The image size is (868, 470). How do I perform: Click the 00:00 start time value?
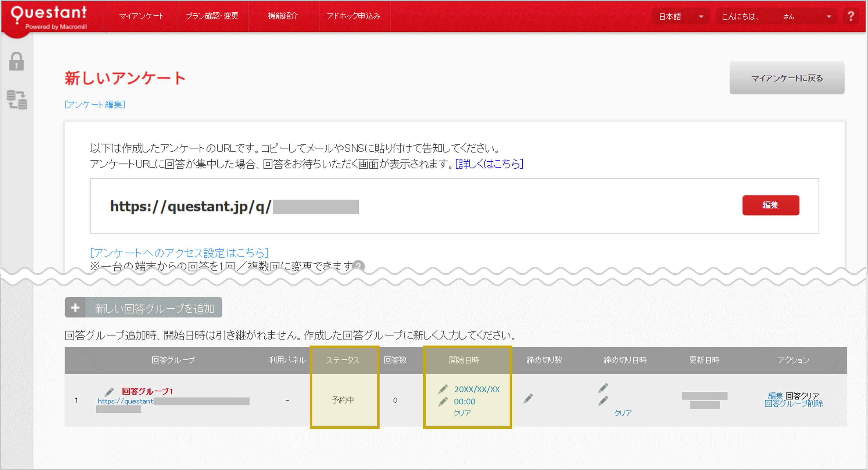pyautogui.click(x=465, y=402)
